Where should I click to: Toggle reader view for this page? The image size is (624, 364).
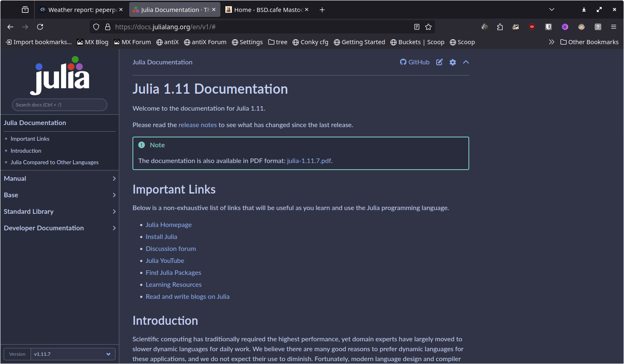click(417, 27)
